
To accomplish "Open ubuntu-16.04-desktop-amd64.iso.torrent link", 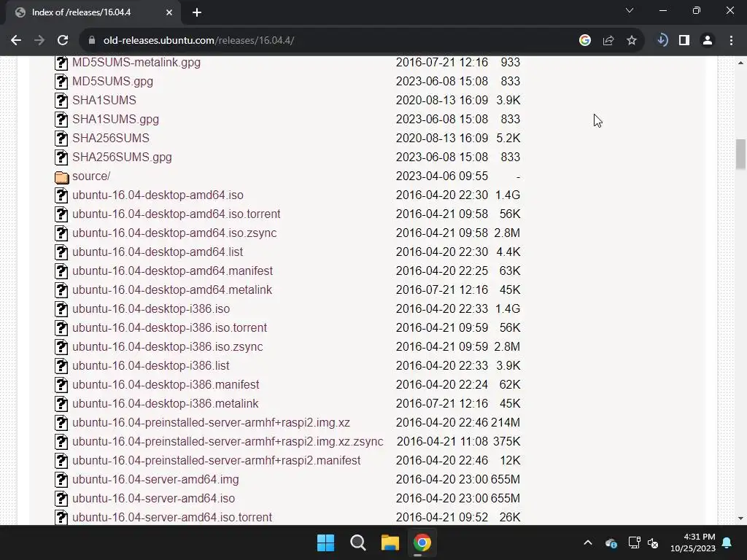I will 177,214.
